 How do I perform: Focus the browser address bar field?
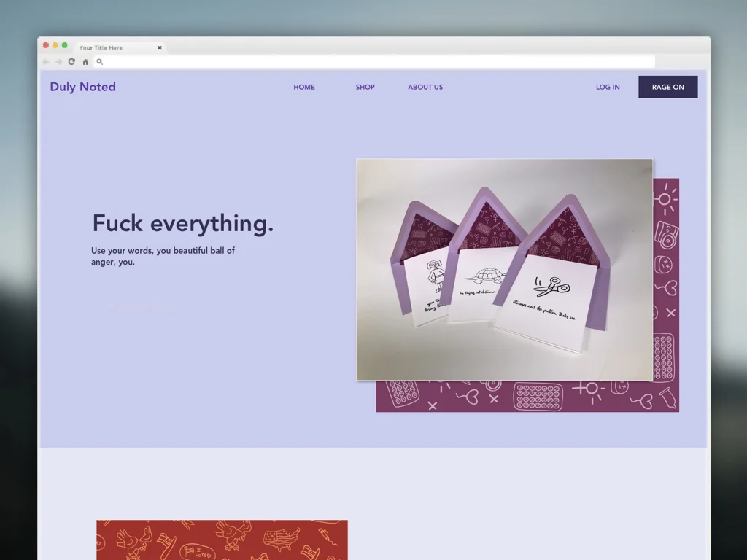point(374,61)
